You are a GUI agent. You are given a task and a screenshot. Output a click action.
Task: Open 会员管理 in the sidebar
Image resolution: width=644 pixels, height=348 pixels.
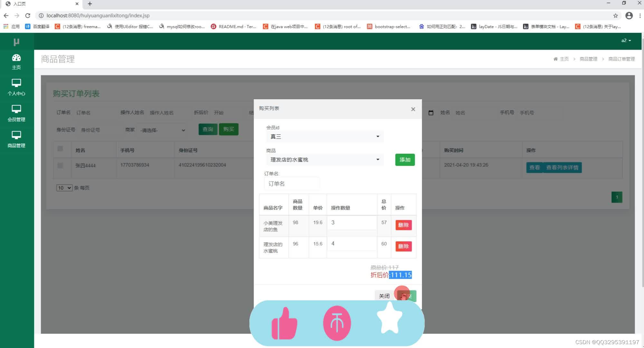16,113
